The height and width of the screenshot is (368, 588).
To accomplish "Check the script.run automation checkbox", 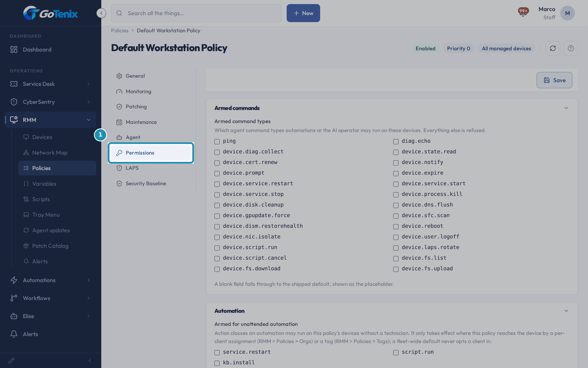I will (396, 353).
